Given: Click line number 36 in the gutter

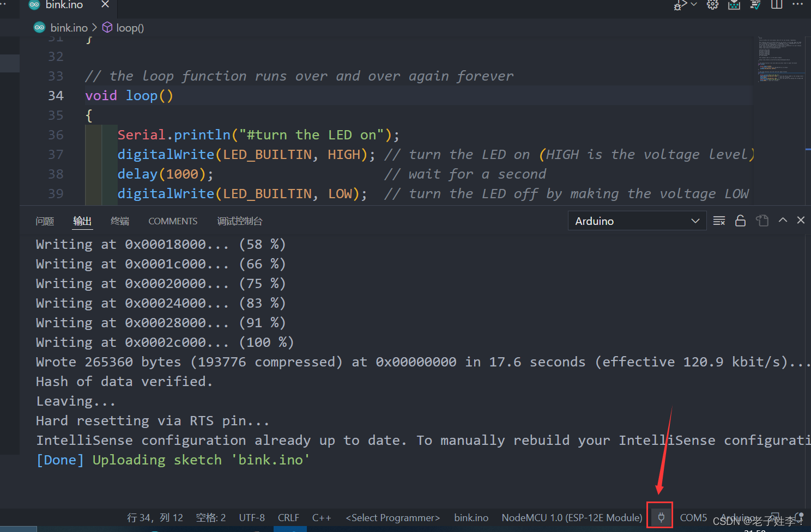Looking at the screenshot, I should tap(56, 135).
